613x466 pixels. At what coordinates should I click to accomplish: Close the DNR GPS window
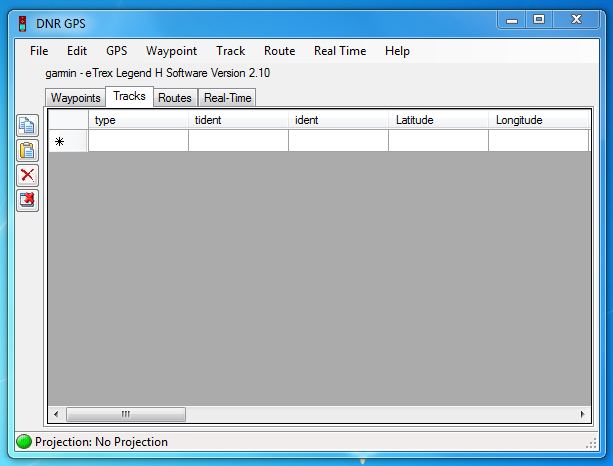576,20
